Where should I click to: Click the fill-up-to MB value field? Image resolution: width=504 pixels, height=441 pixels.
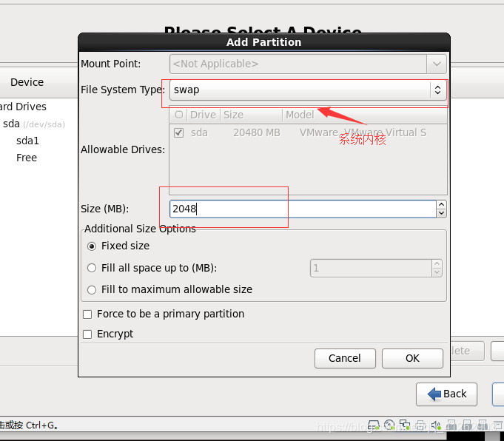point(371,268)
